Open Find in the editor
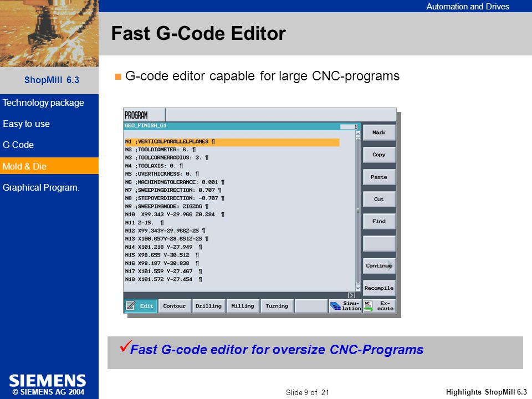Image resolution: width=532 pixels, height=399 pixels. coord(379,222)
